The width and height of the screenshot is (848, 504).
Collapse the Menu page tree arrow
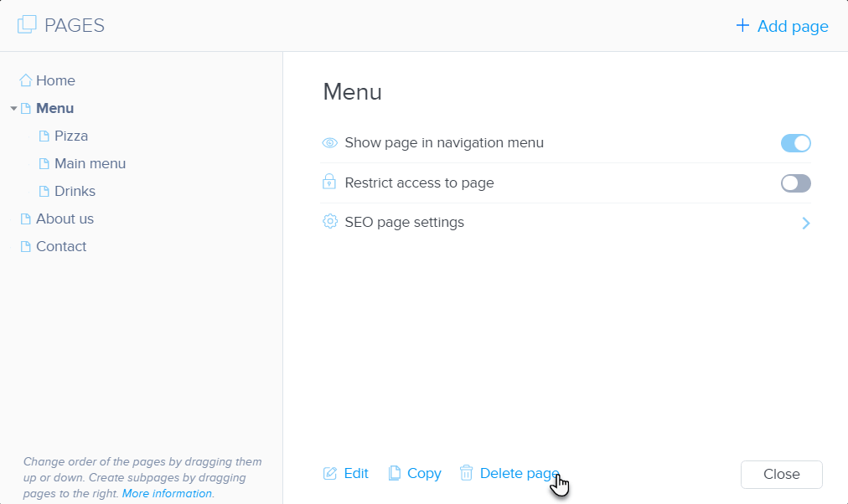[13, 109]
